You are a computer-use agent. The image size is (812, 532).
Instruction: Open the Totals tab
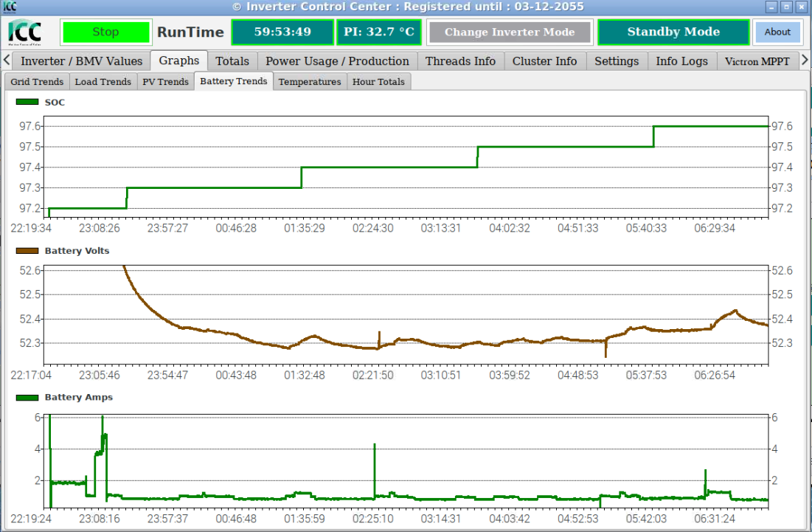tap(232, 61)
